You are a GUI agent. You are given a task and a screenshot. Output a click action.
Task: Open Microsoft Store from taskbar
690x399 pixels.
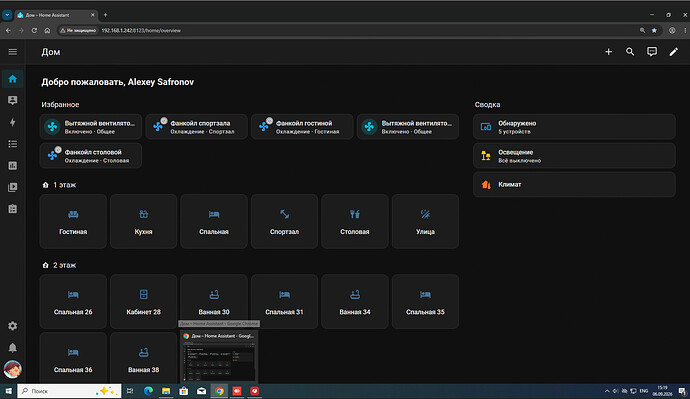point(184,391)
